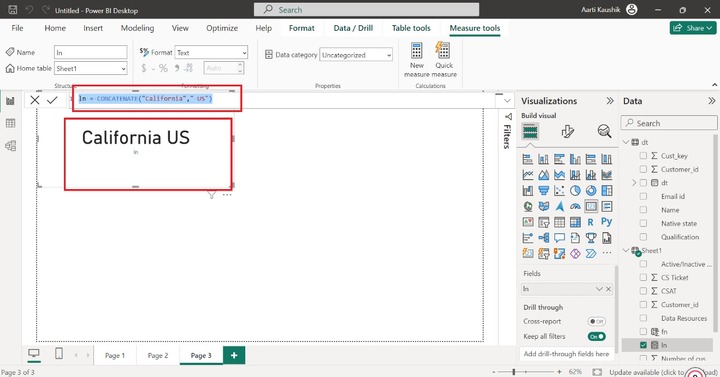Open ln field dropdown in Fields well
This screenshot has width=720, height=377.
point(599,289)
